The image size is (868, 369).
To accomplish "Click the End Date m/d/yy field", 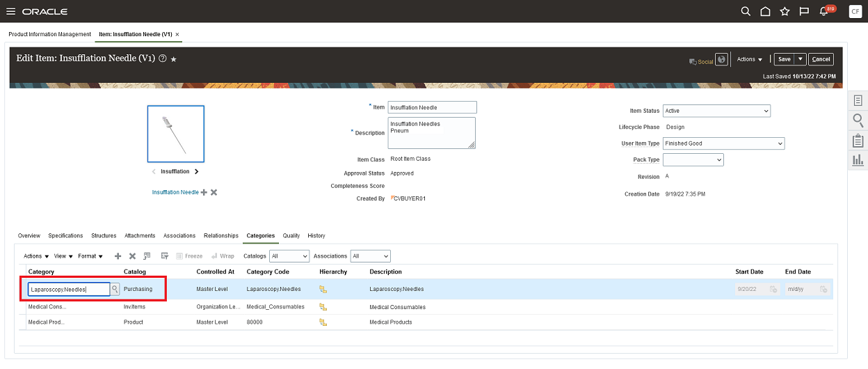I will point(801,289).
